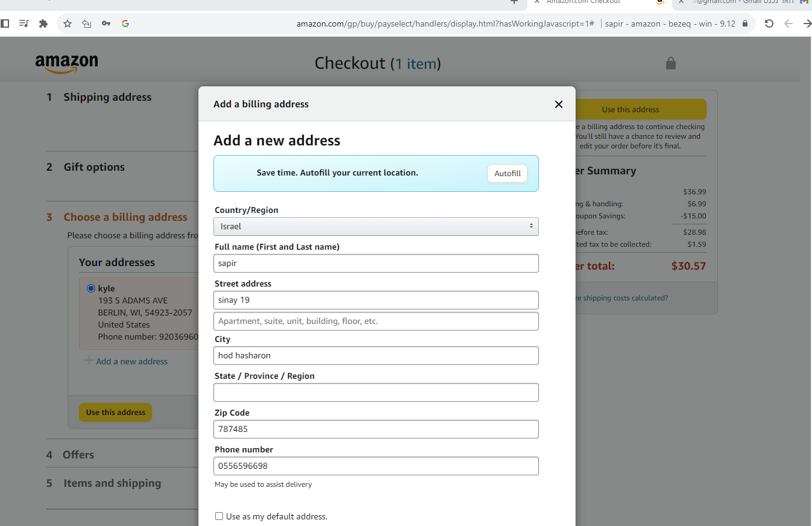Click the Amazon logo
Viewport: 812px width, 526px height.
(66, 63)
